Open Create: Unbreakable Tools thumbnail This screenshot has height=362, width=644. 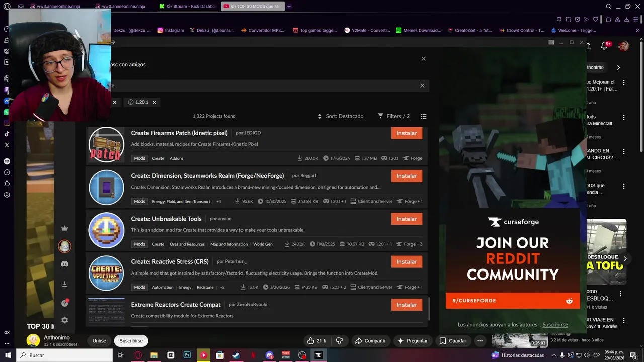[x=106, y=231]
